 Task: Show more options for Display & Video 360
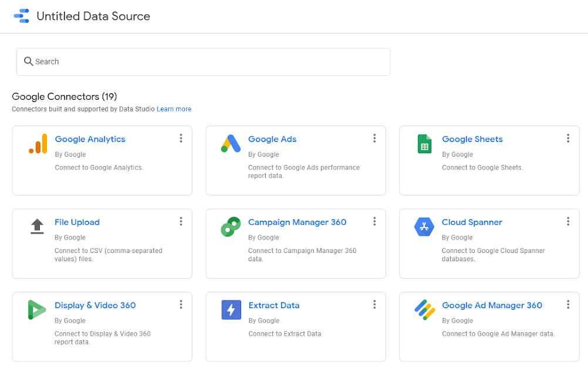pos(181,305)
